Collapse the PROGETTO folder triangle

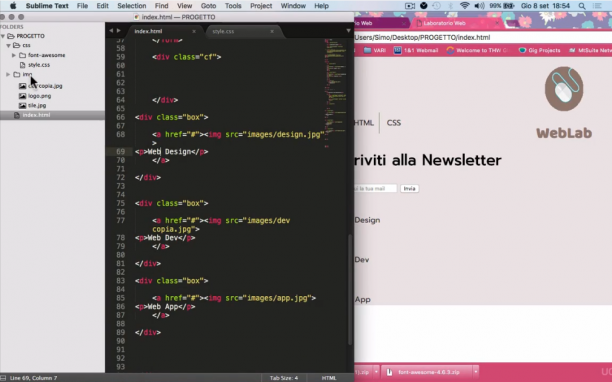3,36
